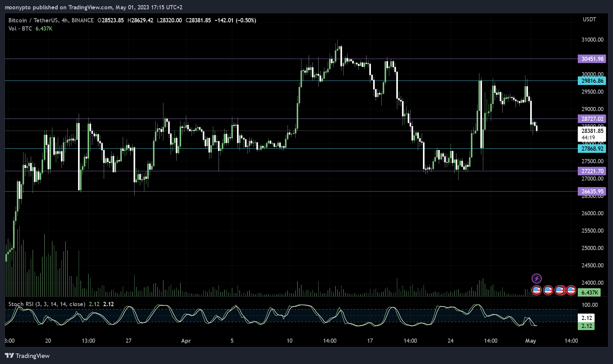The image size is (613, 364).
Task: Click the 44:19 candle countdown timer
Action: tap(588, 138)
